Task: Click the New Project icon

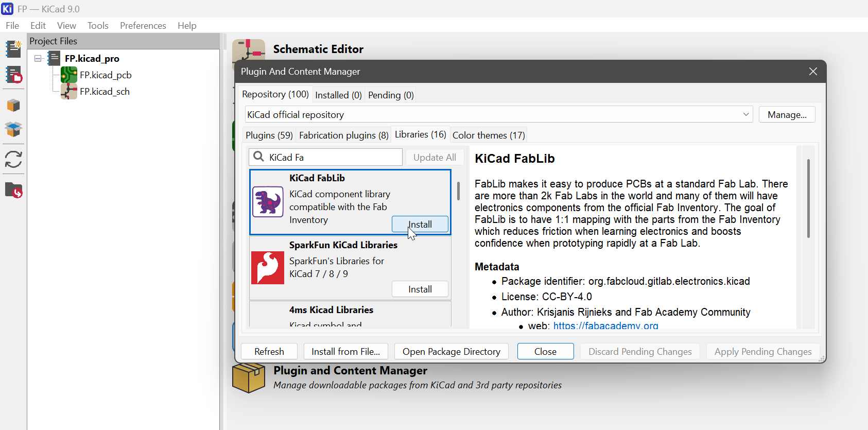Action: click(x=13, y=49)
